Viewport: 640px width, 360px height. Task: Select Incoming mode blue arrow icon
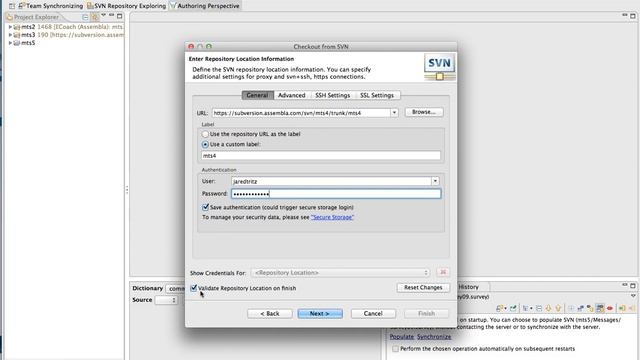click(580, 308)
